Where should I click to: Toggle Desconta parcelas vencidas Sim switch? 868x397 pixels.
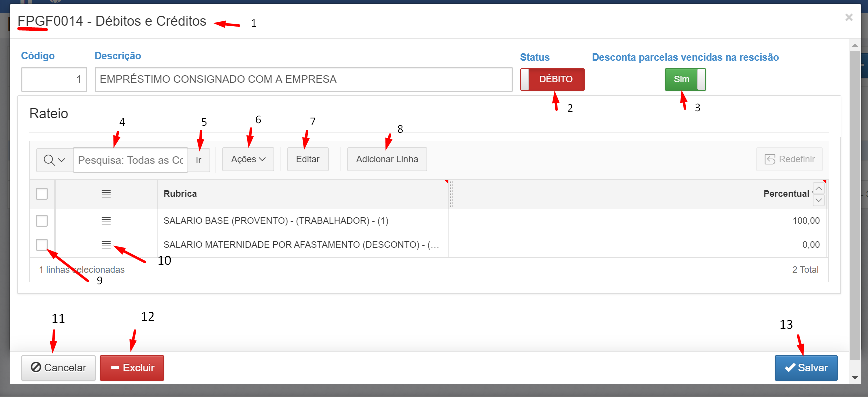click(685, 79)
